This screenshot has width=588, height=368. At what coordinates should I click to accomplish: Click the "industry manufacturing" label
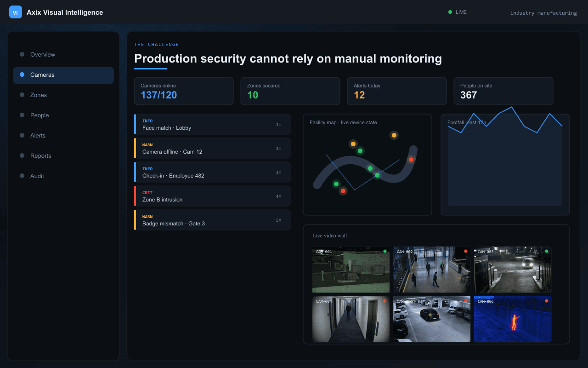tap(543, 13)
